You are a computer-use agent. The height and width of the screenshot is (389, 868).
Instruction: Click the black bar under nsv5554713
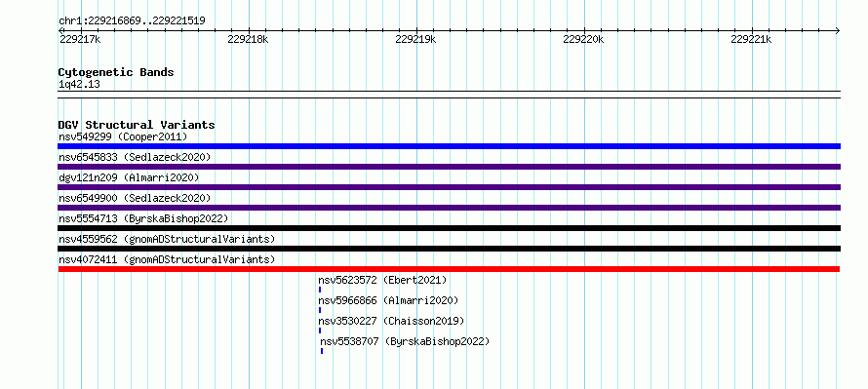point(449,228)
